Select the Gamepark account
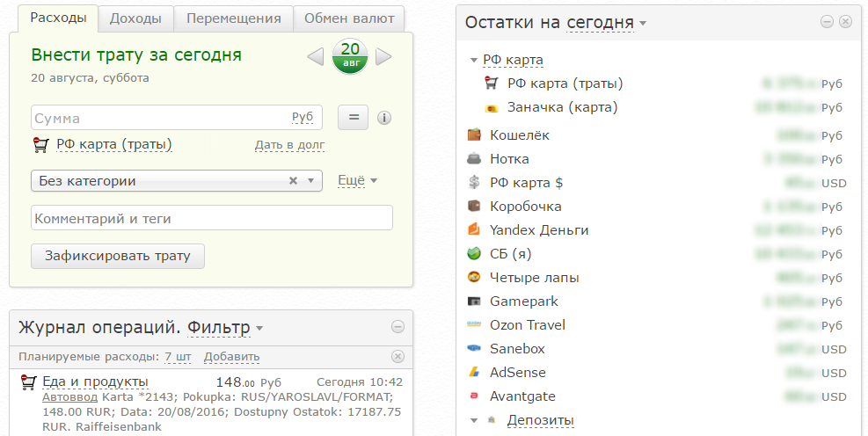The image size is (868, 436). pos(523,302)
